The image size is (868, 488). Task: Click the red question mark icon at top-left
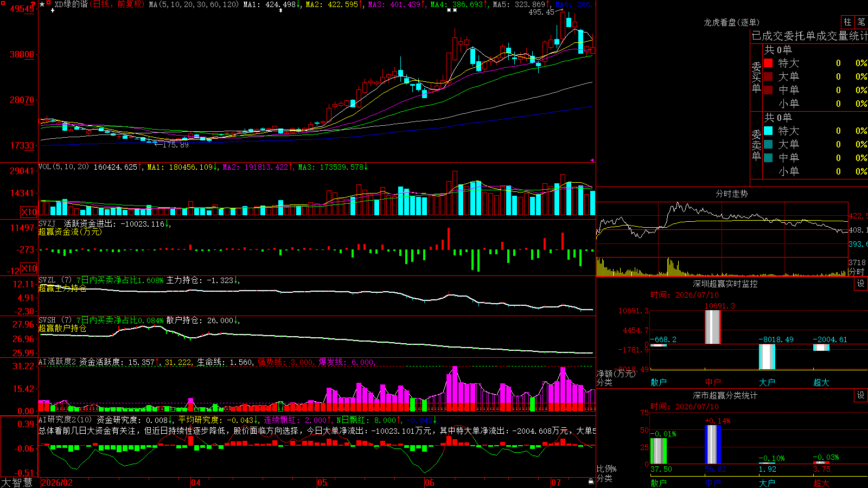(33, 5)
